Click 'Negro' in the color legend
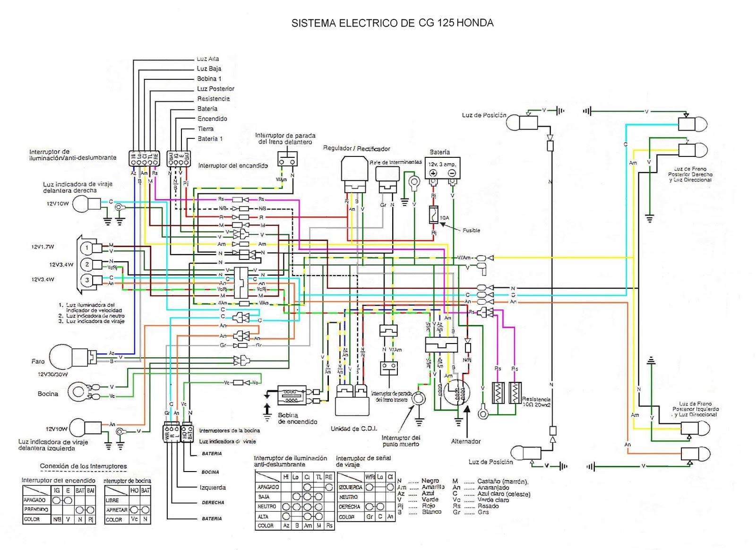This screenshot has height=550, width=756. [430, 481]
